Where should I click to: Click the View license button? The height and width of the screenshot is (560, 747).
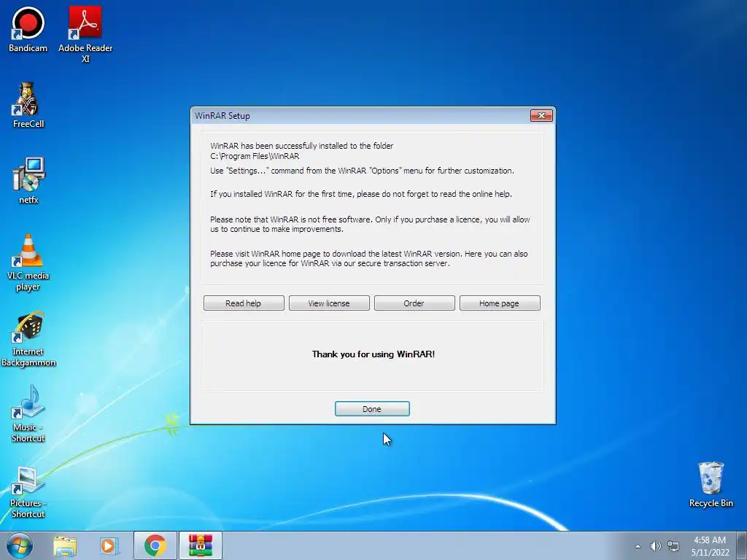[329, 303]
